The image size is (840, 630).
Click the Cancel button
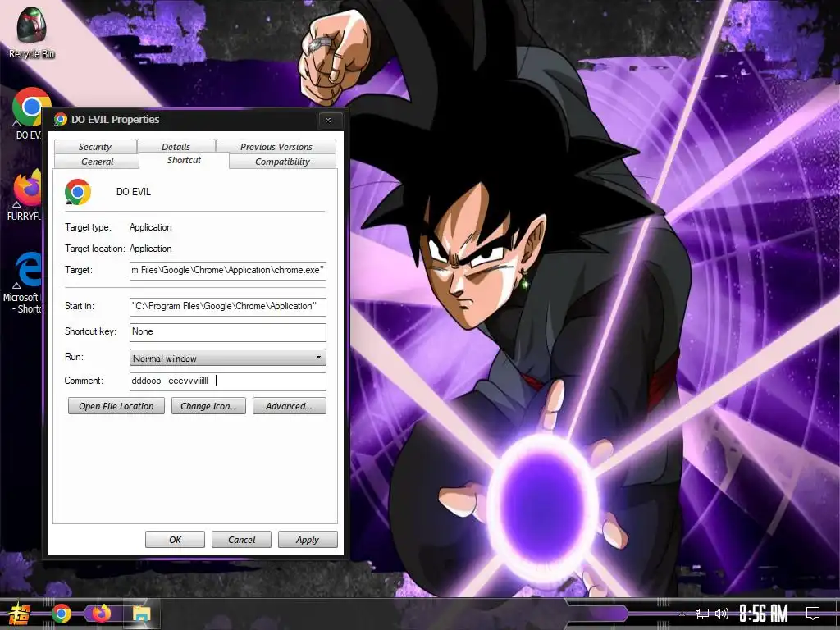[242, 540]
